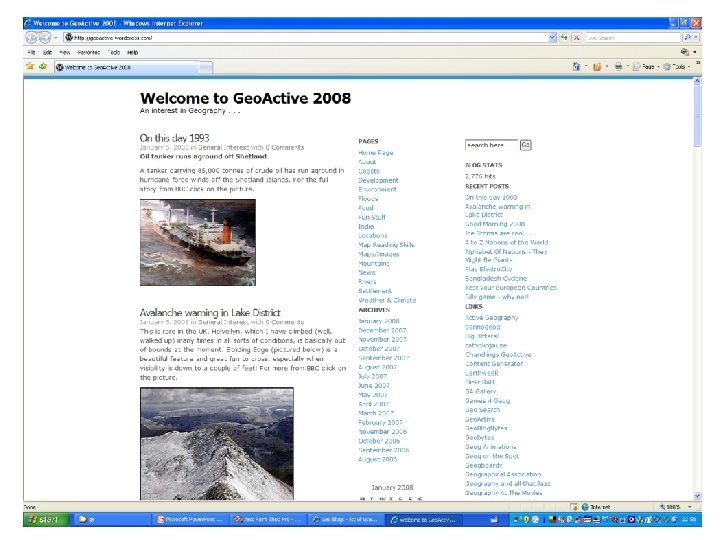Image resolution: width=720 pixels, height=540 pixels.
Task: Open the Tools menu
Action: click(114, 52)
